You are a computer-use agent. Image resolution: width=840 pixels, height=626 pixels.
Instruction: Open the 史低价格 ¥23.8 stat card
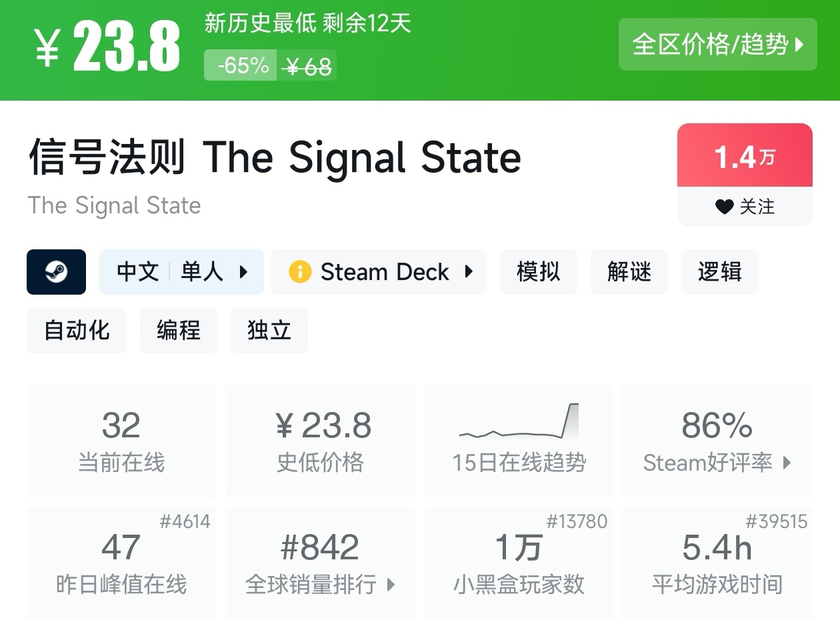[320, 440]
